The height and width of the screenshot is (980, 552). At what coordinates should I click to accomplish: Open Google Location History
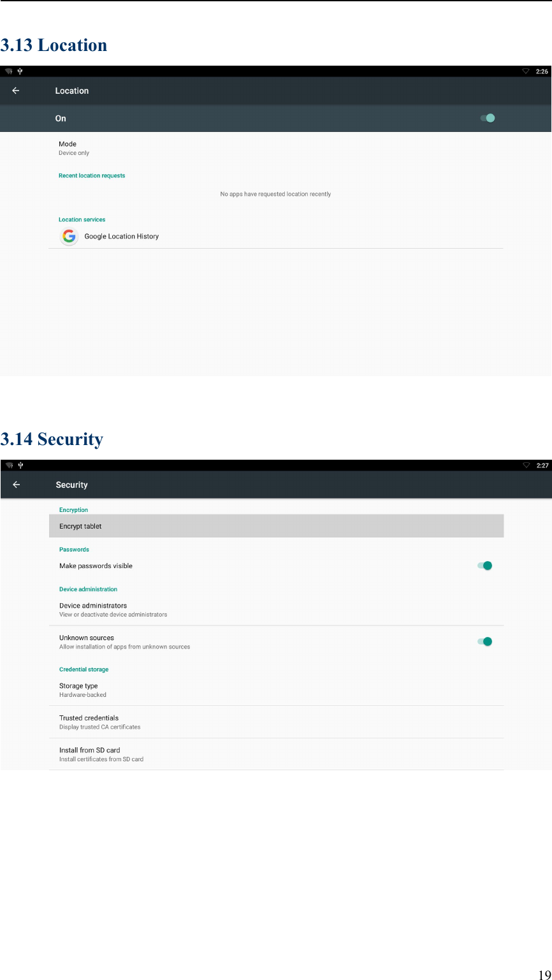point(276,236)
